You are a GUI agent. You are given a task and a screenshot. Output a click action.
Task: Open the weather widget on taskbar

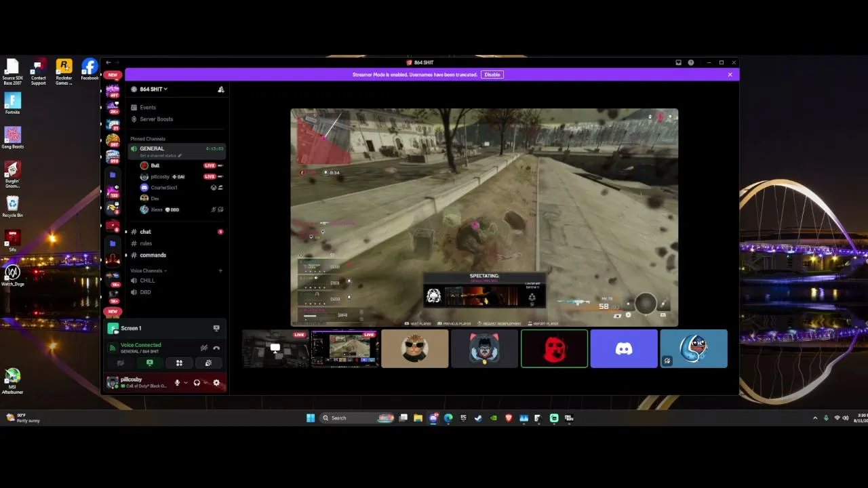coord(22,418)
